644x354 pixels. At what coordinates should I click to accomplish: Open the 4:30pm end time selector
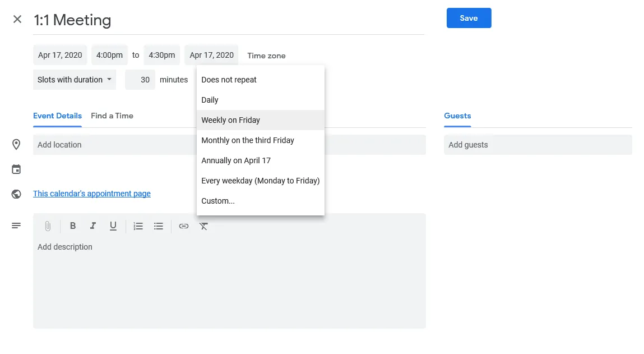pos(161,54)
